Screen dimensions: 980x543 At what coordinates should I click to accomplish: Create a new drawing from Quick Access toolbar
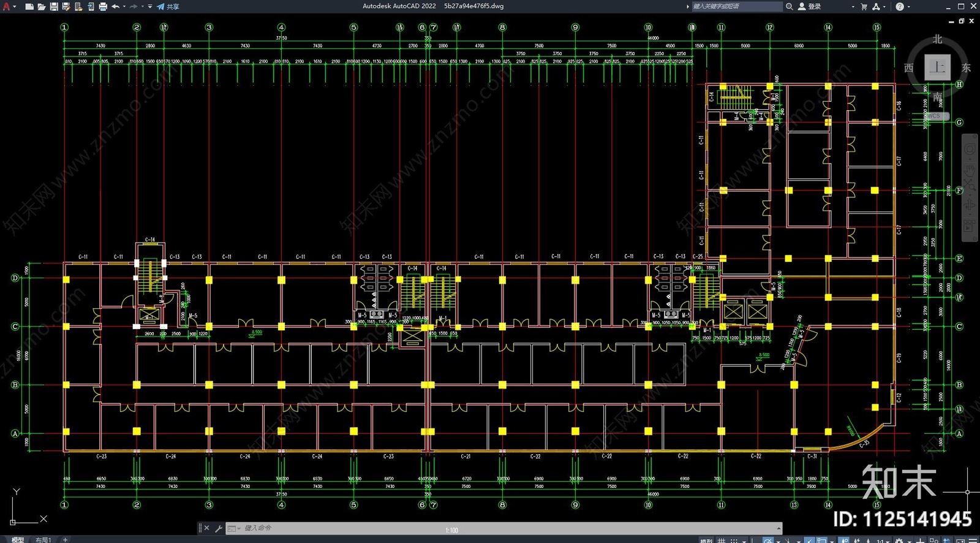(x=29, y=7)
